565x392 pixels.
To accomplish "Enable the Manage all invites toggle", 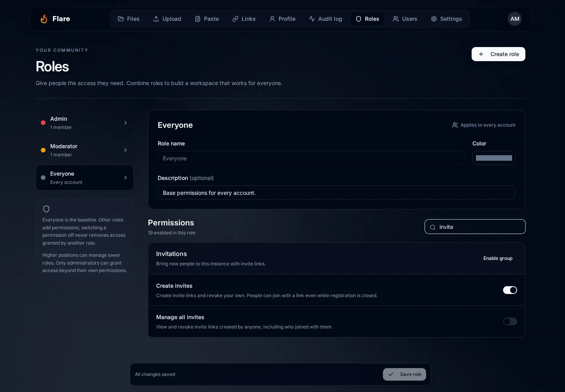I will pos(510,321).
